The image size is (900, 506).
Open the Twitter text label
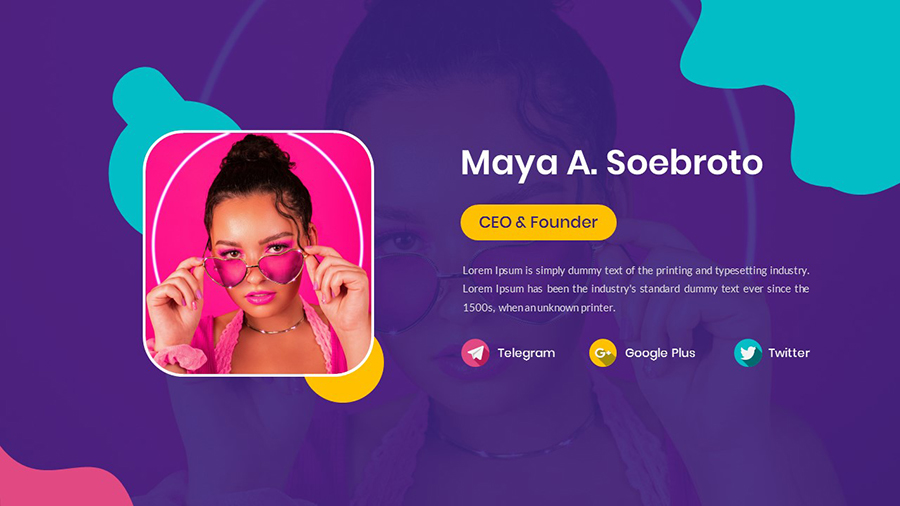(x=789, y=353)
